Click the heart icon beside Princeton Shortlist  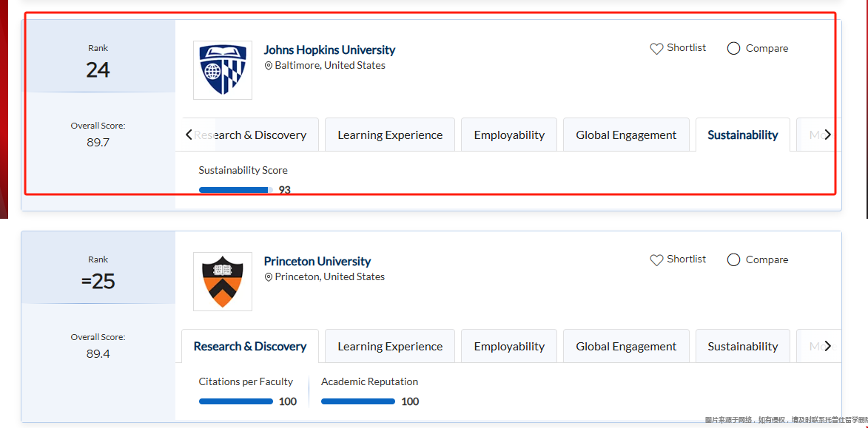click(x=656, y=260)
